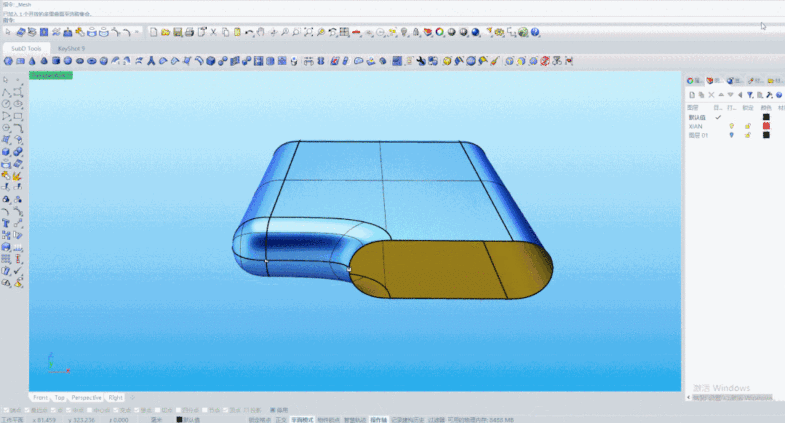Screen dimensions: 785x423
Task: Toggle the XIAN layer lightbulb visibility
Action: tap(731, 126)
